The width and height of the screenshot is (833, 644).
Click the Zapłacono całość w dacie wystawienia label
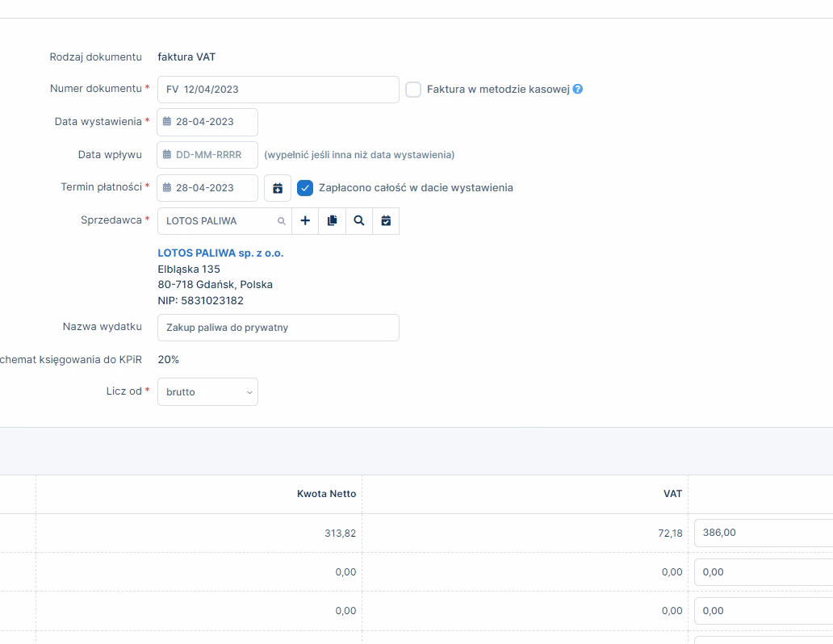point(416,188)
